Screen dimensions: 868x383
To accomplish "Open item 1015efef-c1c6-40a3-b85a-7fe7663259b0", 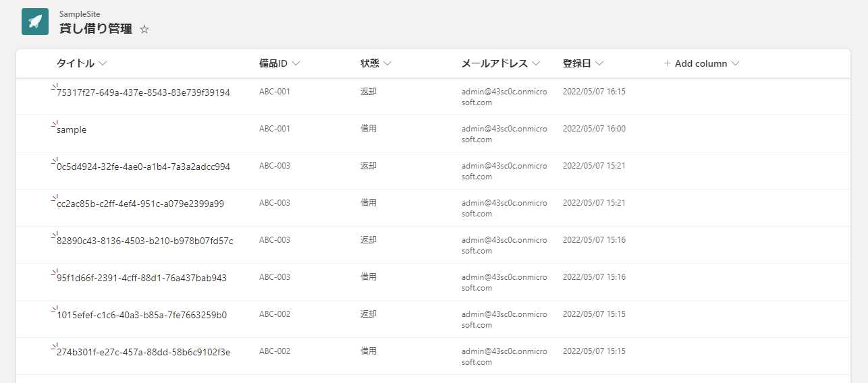I will coord(142,315).
